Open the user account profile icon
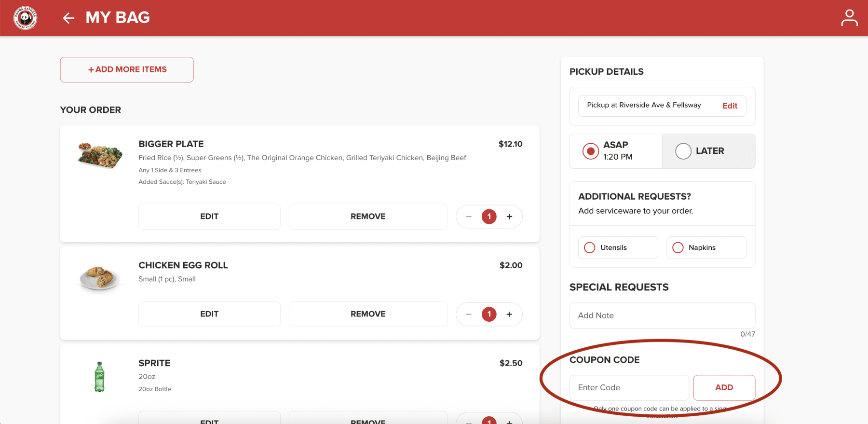Viewport: 868px width, 424px height. (x=849, y=18)
